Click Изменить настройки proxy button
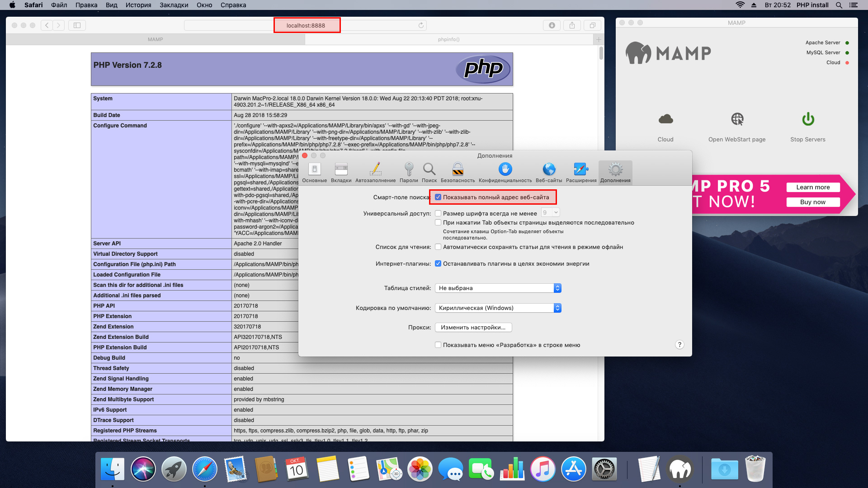 click(x=473, y=327)
